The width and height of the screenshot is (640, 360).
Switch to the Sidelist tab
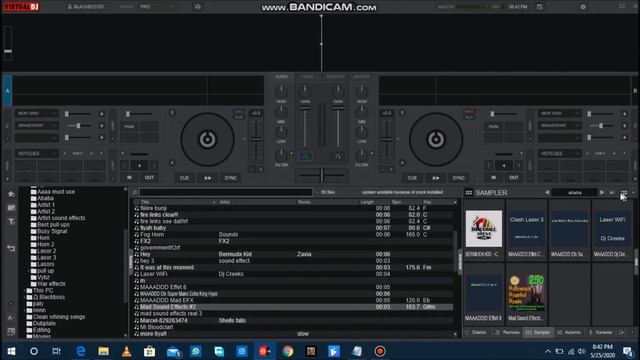pyautogui.click(x=476, y=333)
